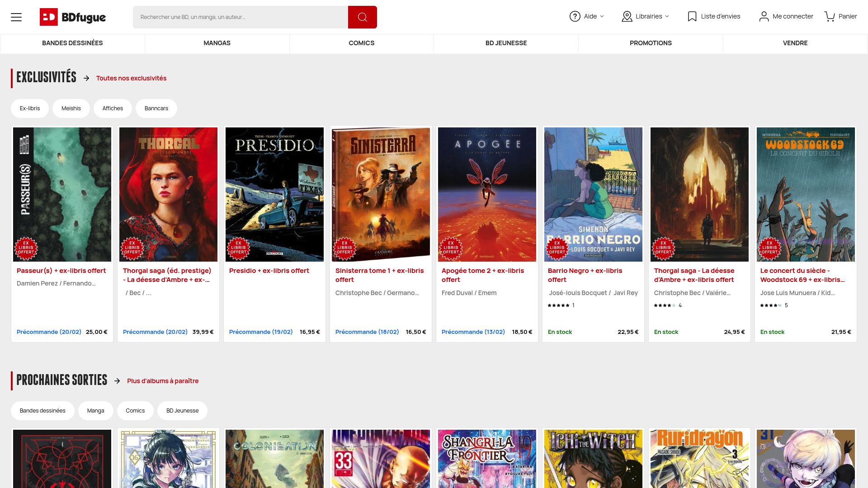Viewport: 868px width, 488px height.
Task: Click the BDfugue logo
Action: [x=73, y=17]
